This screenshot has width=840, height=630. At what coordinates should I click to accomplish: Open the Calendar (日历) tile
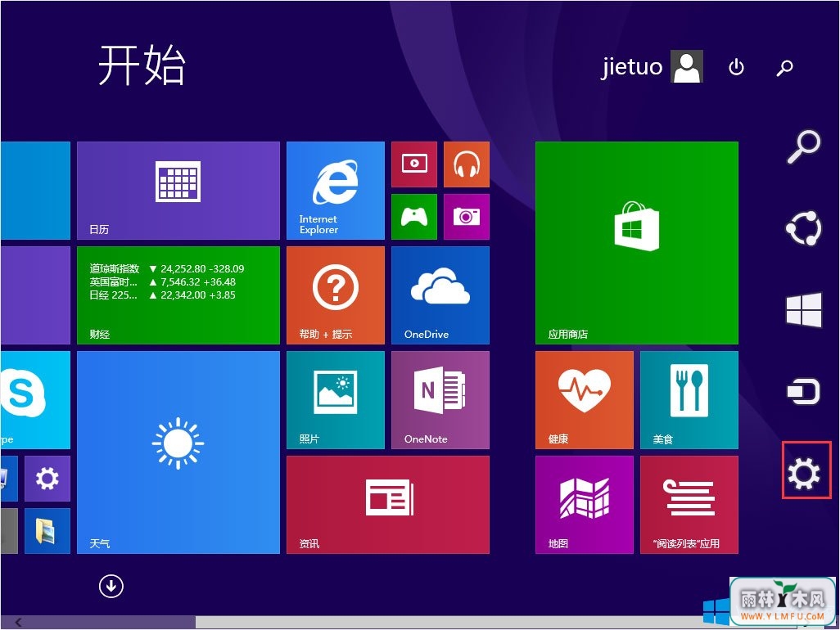(178, 190)
